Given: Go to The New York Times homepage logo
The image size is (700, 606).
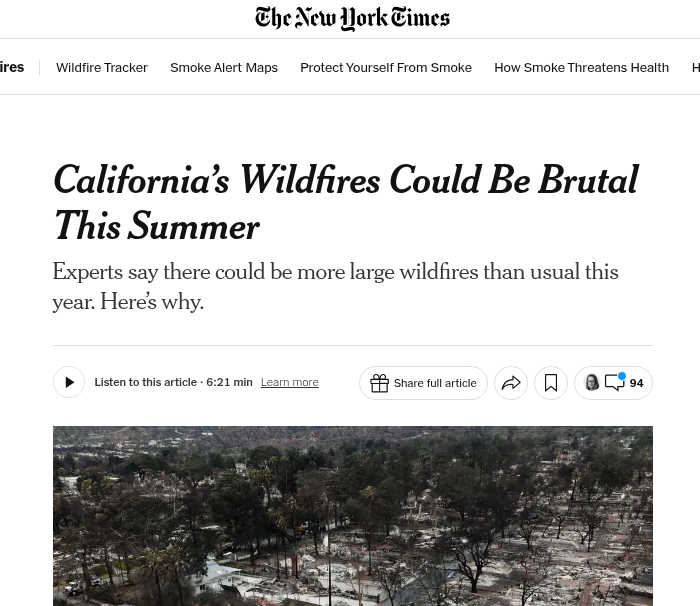Looking at the screenshot, I should click(352, 18).
